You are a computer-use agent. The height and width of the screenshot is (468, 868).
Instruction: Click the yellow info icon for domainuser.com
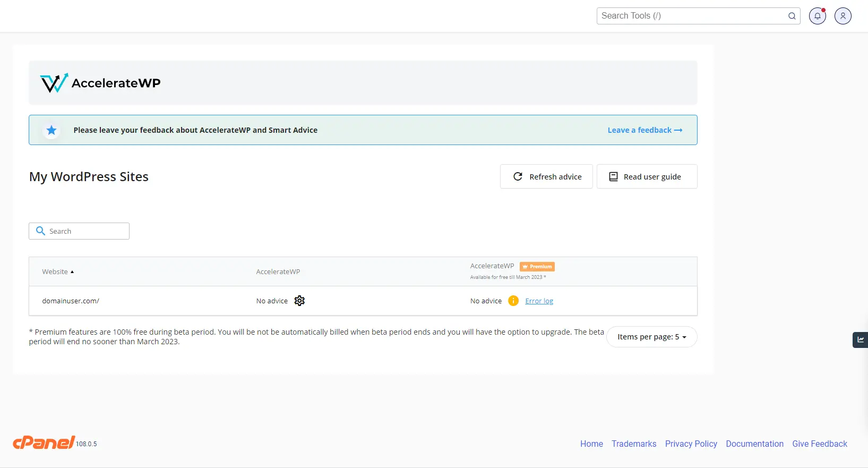pos(513,301)
